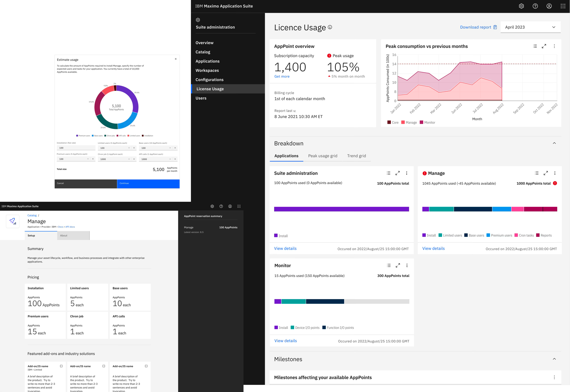Switch to the Peak usage grid tab

pyautogui.click(x=323, y=156)
